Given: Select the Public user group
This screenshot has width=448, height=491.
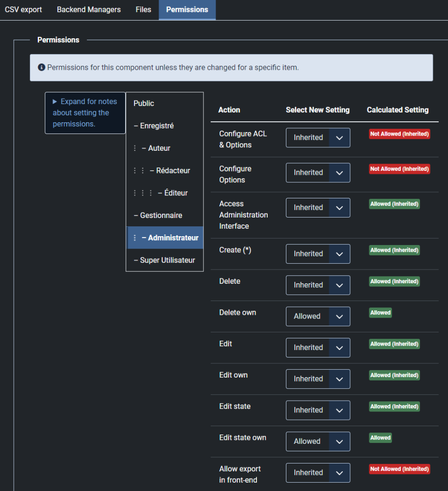Looking at the screenshot, I should (144, 103).
